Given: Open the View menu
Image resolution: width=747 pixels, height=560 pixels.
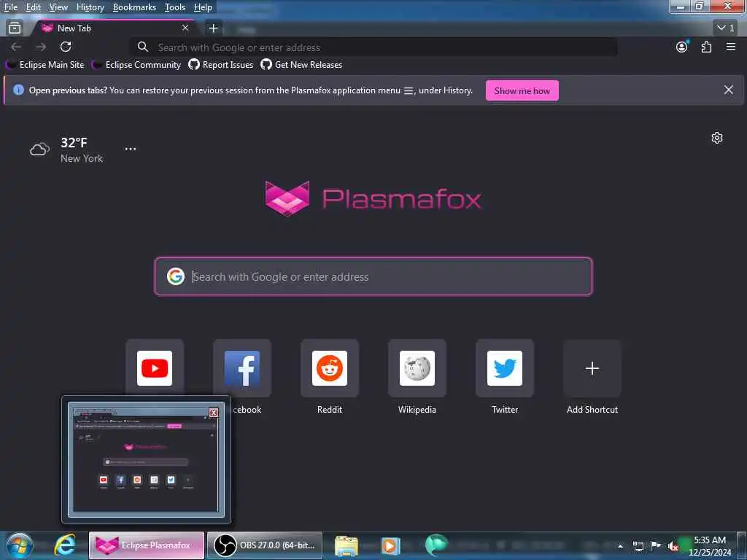Looking at the screenshot, I should [x=58, y=7].
